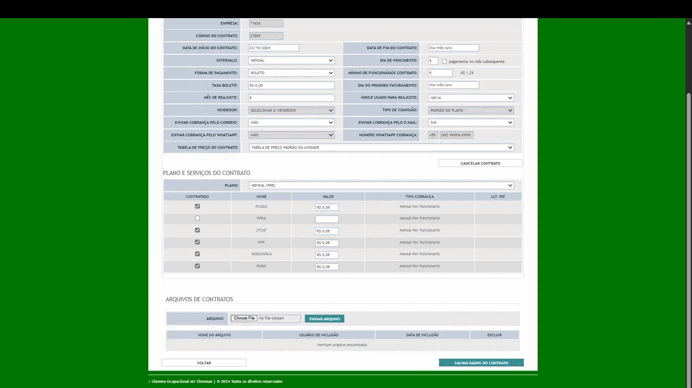
Task: Open the Intervalo dropdown
Action: coord(291,60)
